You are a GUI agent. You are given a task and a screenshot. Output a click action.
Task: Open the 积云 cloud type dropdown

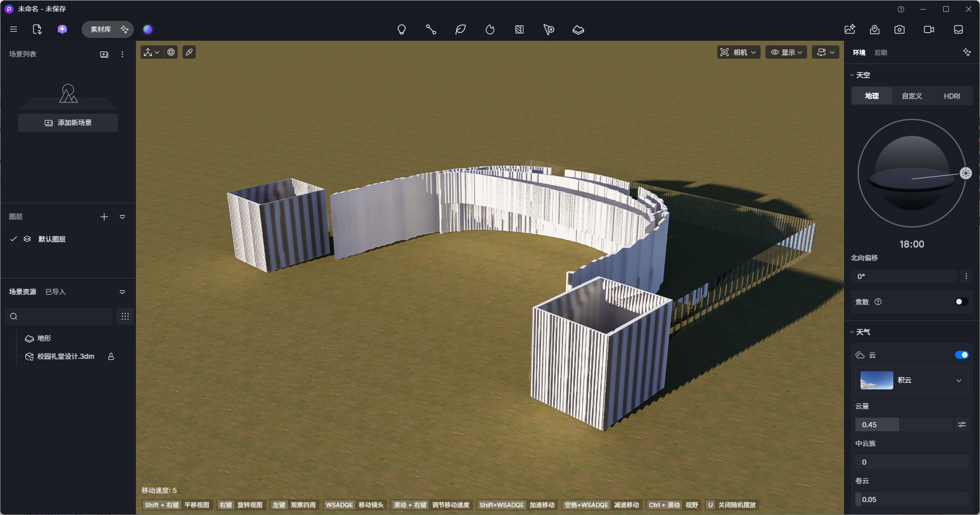[912, 380]
